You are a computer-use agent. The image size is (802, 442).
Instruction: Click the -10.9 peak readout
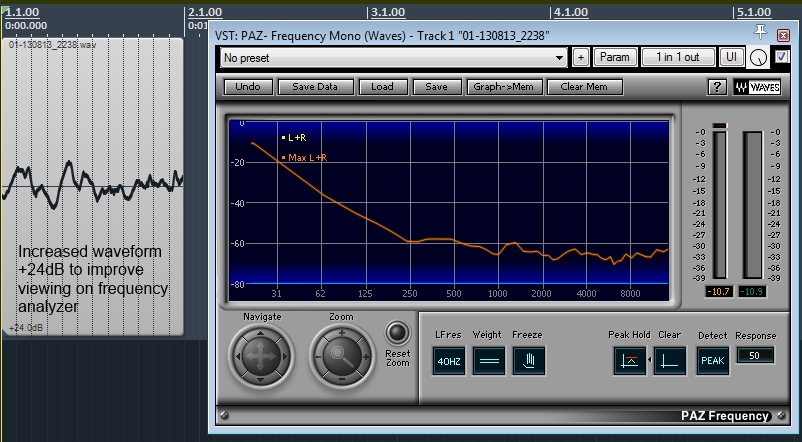tap(751, 292)
